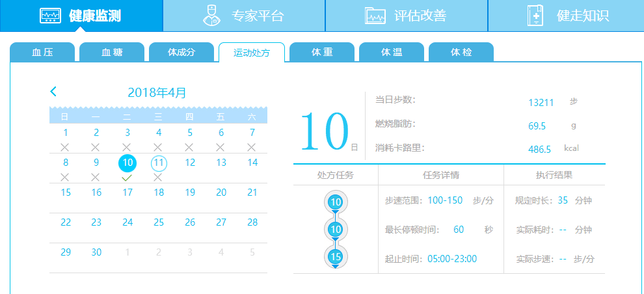Click the second step circle labeled 10
Screen dimensions: 644x294
pyautogui.click(x=336, y=229)
